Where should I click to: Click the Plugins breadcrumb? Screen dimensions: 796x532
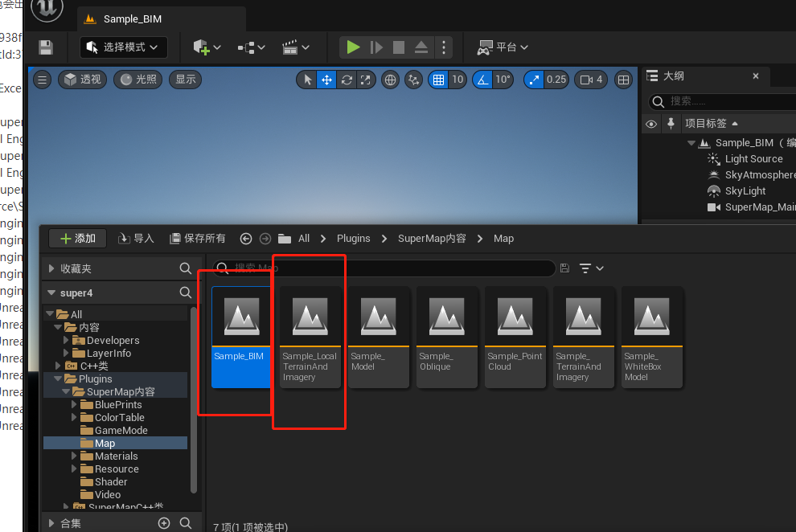(x=353, y=239)
